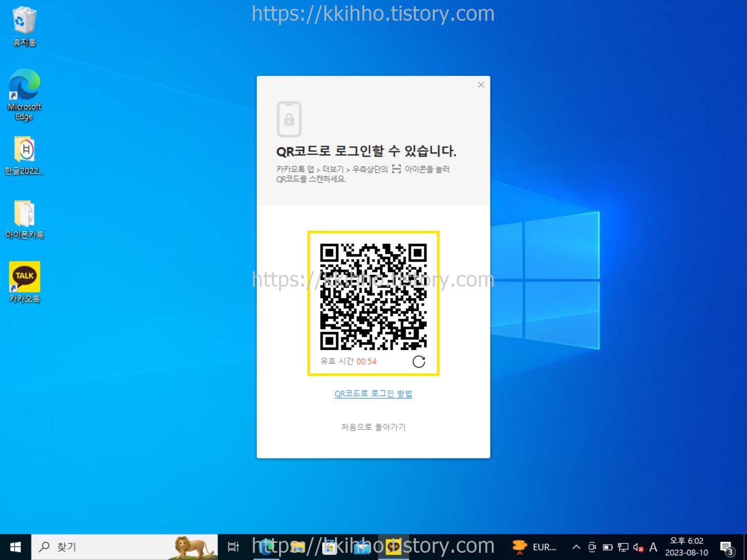Image resolution: width=747 pixels, height=560 pixels.
Task: Close the KakaoTalk QR login window
Action: tap(481, 85)
